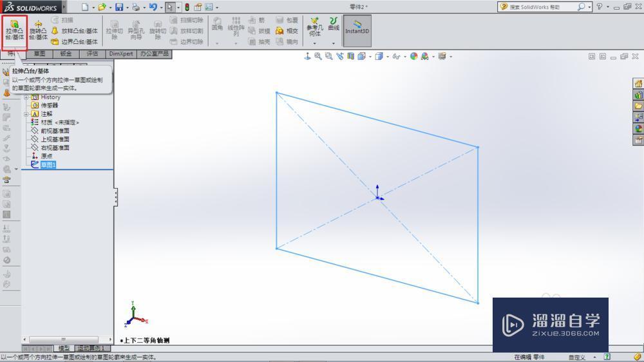Image resolution: width=644 pixels, height=362 pixels.
Task: Click the Save icon in top toolbar
Action: (119, 7)
